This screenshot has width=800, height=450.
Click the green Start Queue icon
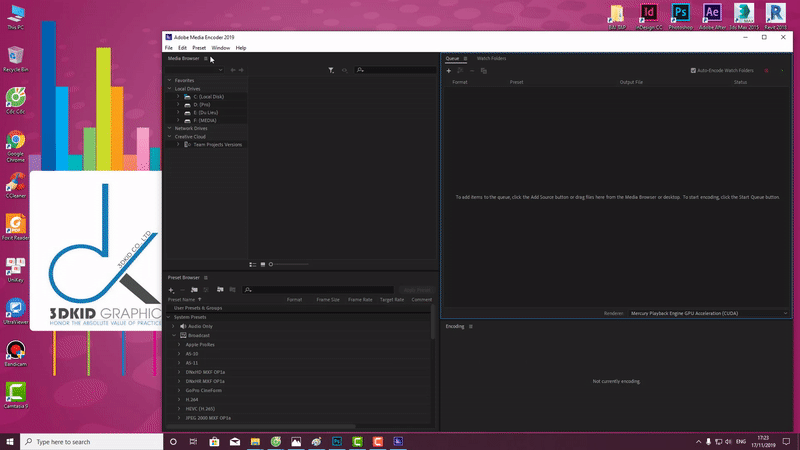click(782, 70)
